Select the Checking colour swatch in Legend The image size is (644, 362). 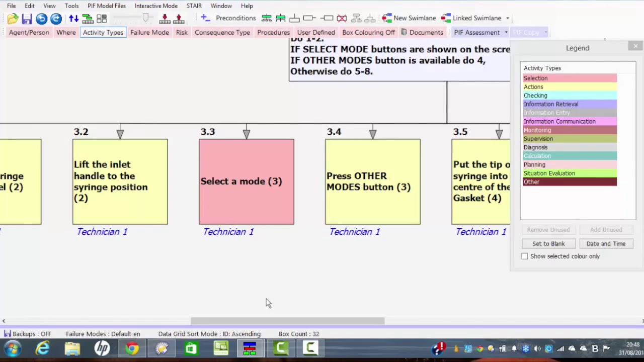click(570, 95)
